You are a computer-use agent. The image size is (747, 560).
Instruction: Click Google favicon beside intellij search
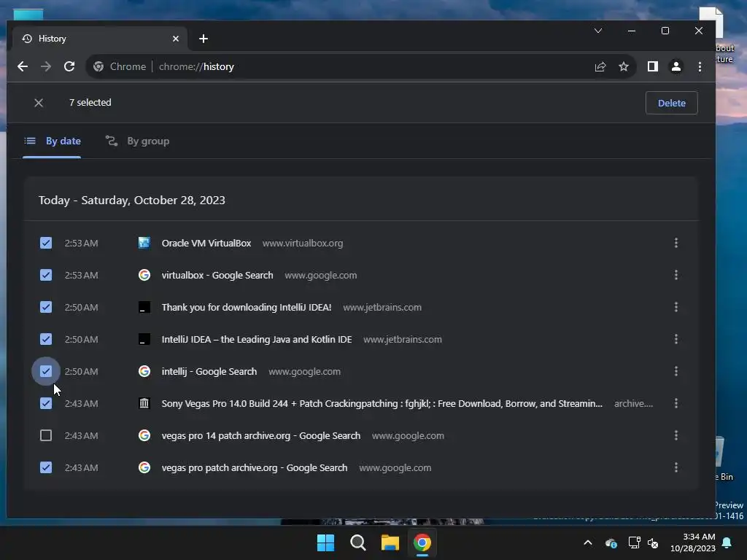coord(144,371)
